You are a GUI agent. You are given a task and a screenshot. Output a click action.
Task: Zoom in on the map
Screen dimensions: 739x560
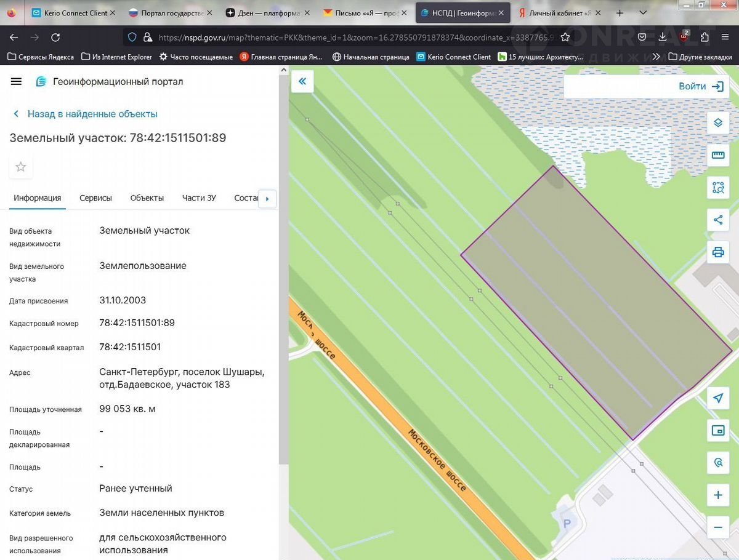[x=717, y=495]
